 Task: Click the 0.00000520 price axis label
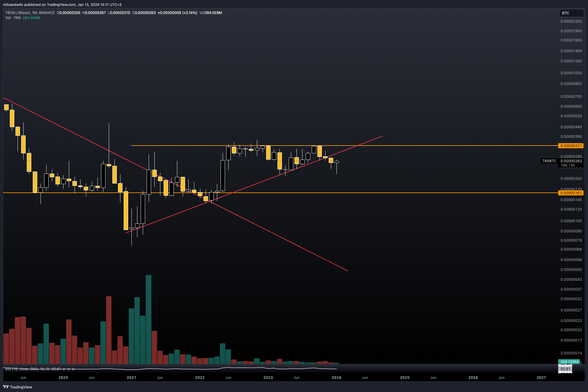pos(571,116)
